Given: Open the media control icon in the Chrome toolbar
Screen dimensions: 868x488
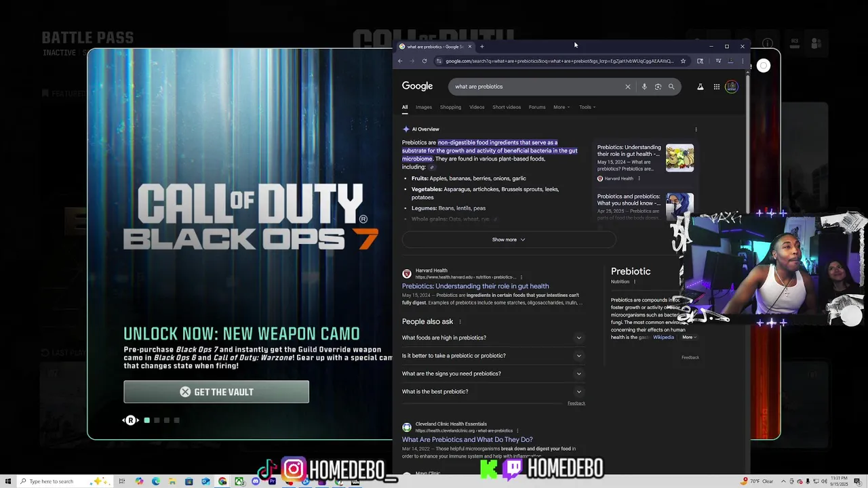Looking at the screenshot, I should 718,61.
